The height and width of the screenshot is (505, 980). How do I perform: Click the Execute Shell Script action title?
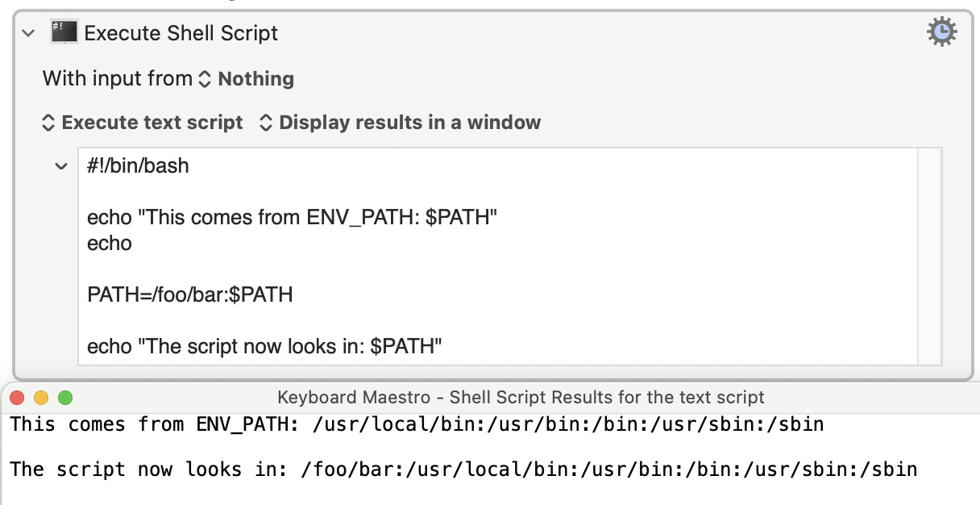pos(181,33)
